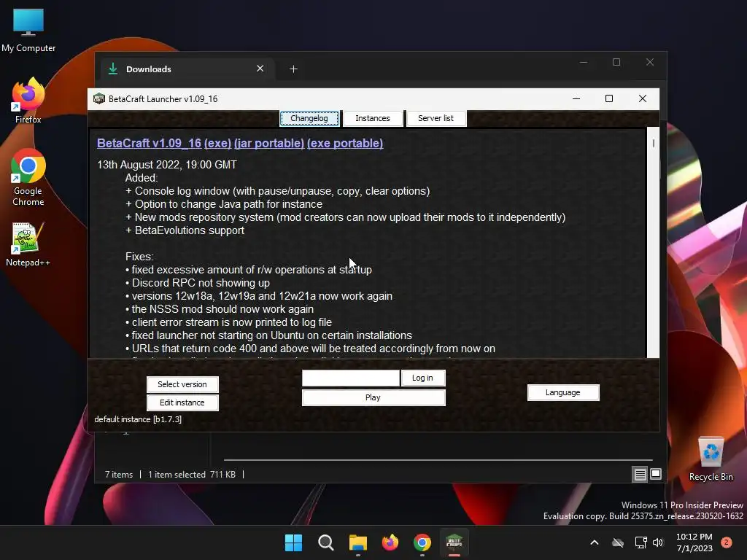The width and height of the screenshot is (747, 560).
Task: Open File Explorer from the taskbar
Action: click(357, 542)
